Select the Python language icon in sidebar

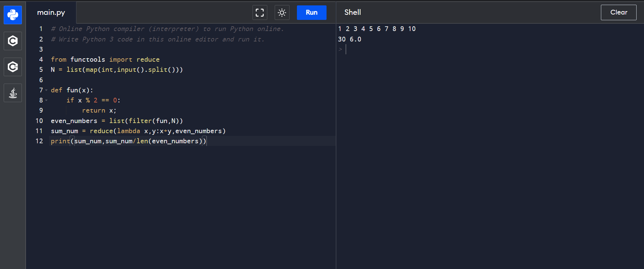pyautogui.click(x=13, y=15)
